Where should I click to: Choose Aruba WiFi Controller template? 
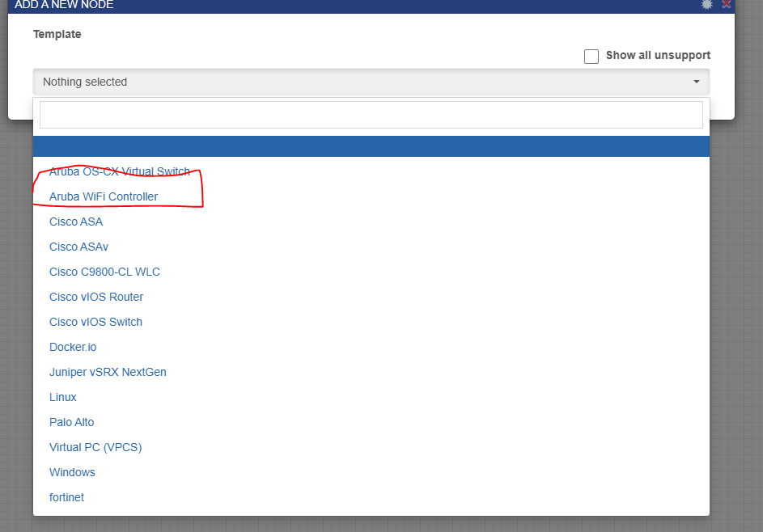[x=371, y=196]
